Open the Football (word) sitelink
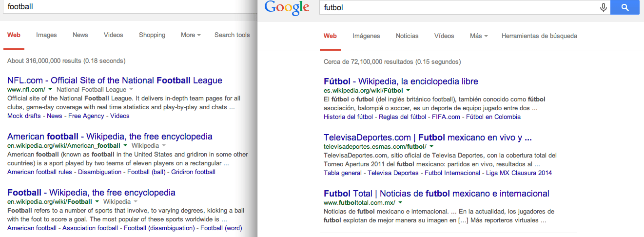644x237 pixels. pos(221,228)
